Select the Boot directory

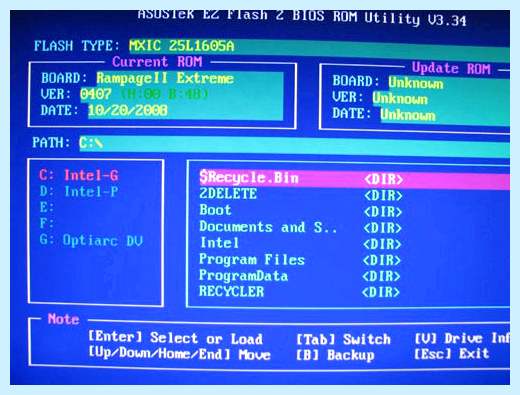pos(301,211)
